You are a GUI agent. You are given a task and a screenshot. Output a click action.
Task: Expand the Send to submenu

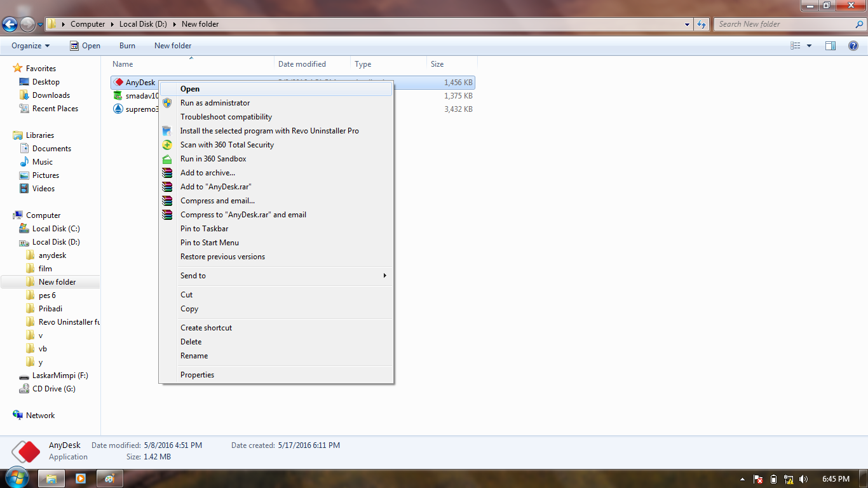(x=276, y=276)
